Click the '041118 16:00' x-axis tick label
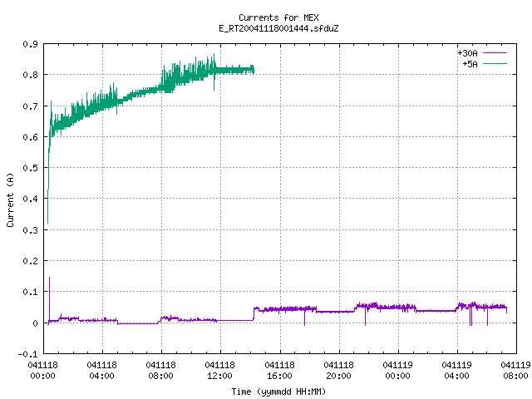This screenshot has width=532, height=399. [x=279, y=371]
